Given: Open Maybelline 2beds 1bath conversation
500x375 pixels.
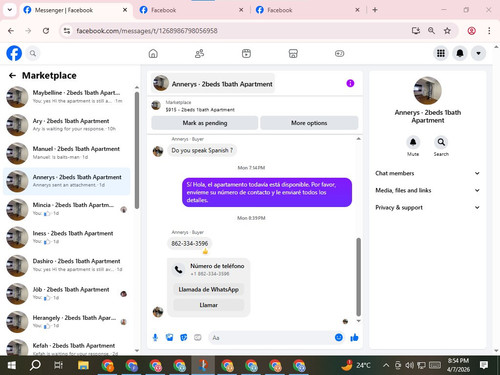Looking at the screenshot, I should point(67,97).
